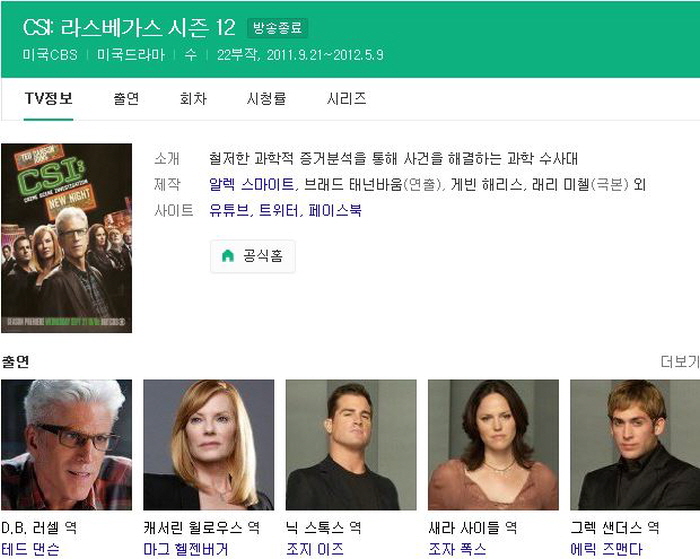700x559 pixels.
Task: Switch to the TV정보 tab
Action: pos(48,99)
